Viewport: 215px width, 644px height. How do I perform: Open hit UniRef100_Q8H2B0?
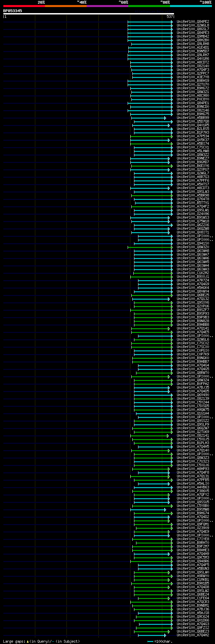[193, 40]
